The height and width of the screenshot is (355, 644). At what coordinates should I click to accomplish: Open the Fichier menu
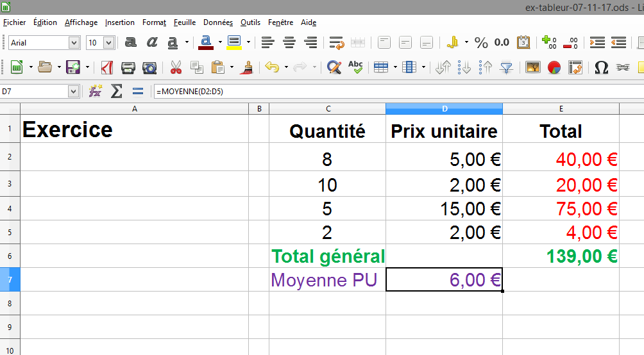point(14,22)
